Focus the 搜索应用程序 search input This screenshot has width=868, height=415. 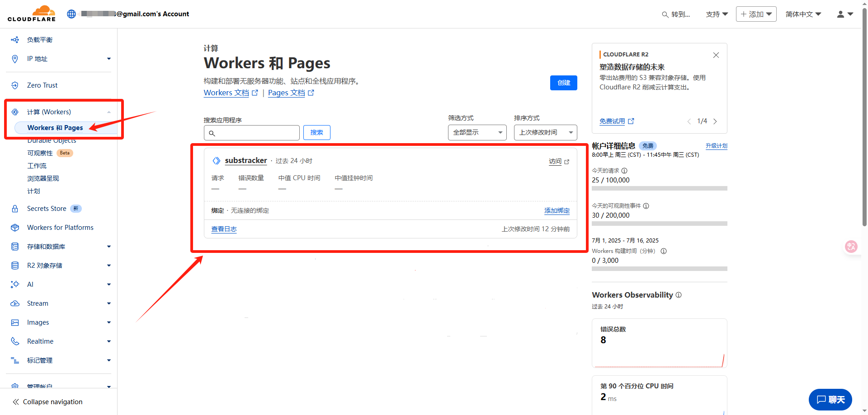(x=252, y=133)
